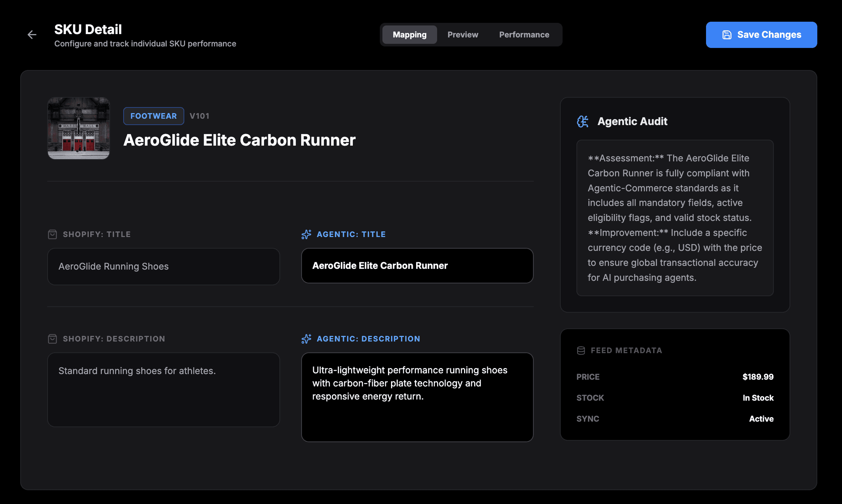Image resolution: width=842 pixels, height=504 pixels.
Task: Open the Preview tab
Action: [463, 35]
